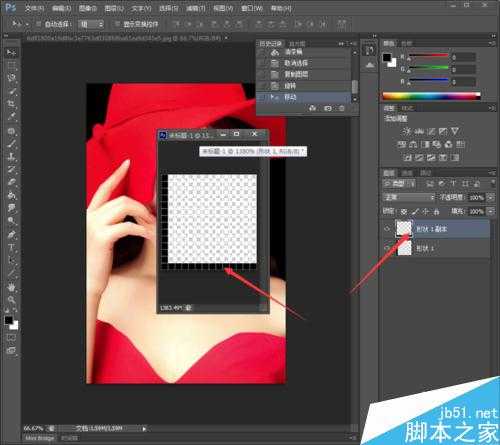Select the 形状 1 layer thumbnail
Viewport: 500px width, 445px height.
[405, 248]
